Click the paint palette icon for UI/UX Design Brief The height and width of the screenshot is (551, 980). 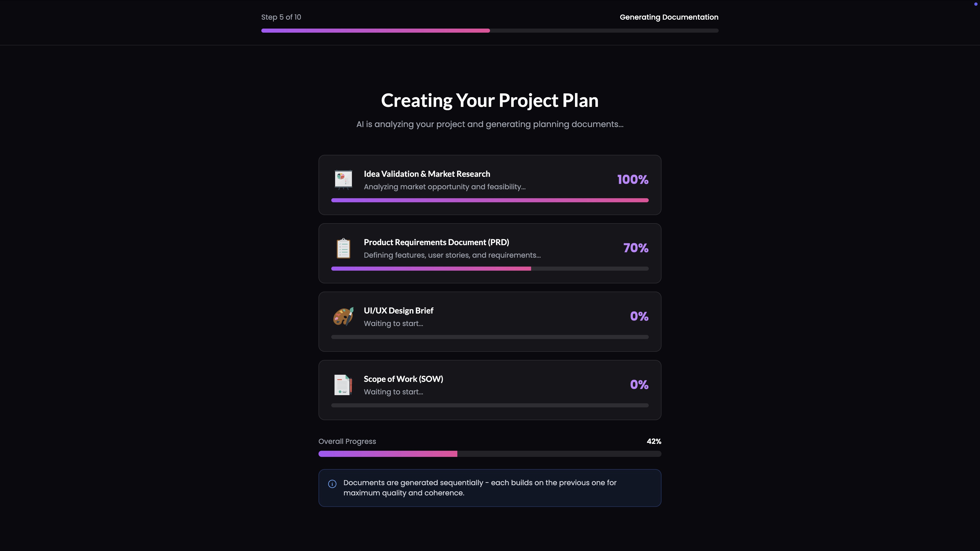point(343,316)
